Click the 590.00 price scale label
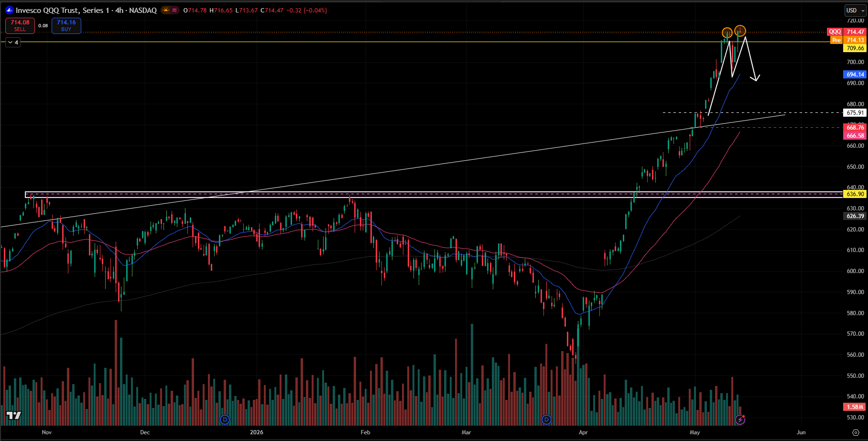868x441 pixels. click(x=855, y=292)
